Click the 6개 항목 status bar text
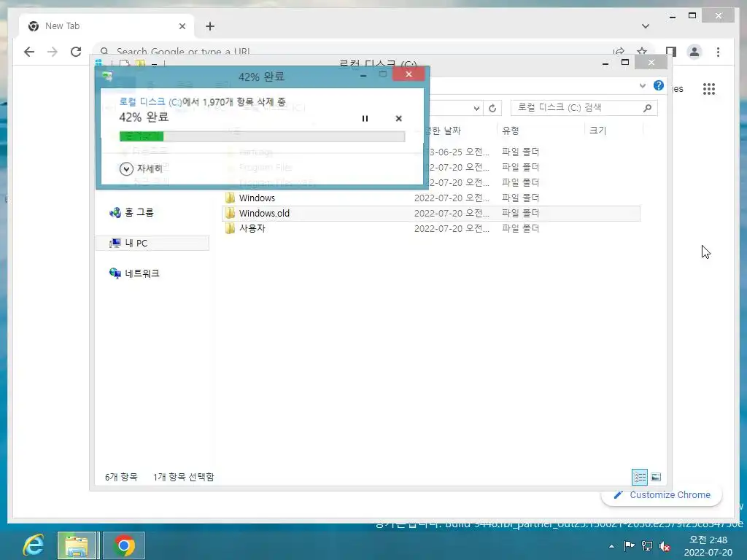 pos(121,477)
